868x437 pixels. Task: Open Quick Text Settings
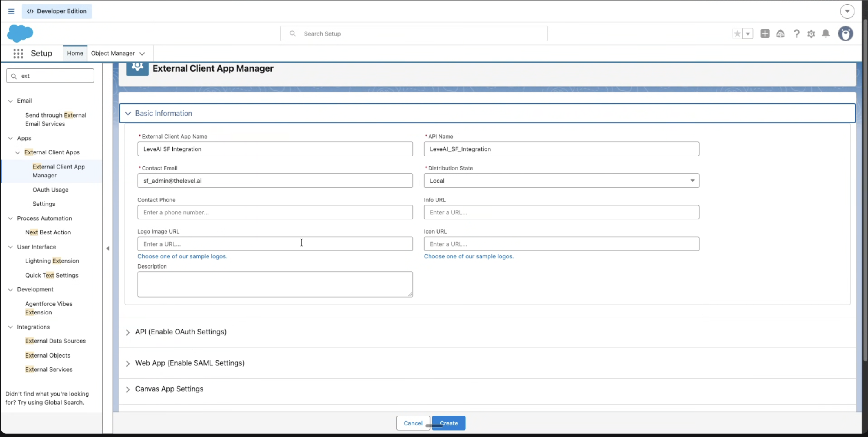pyautogui.click(x=52, y=275)
